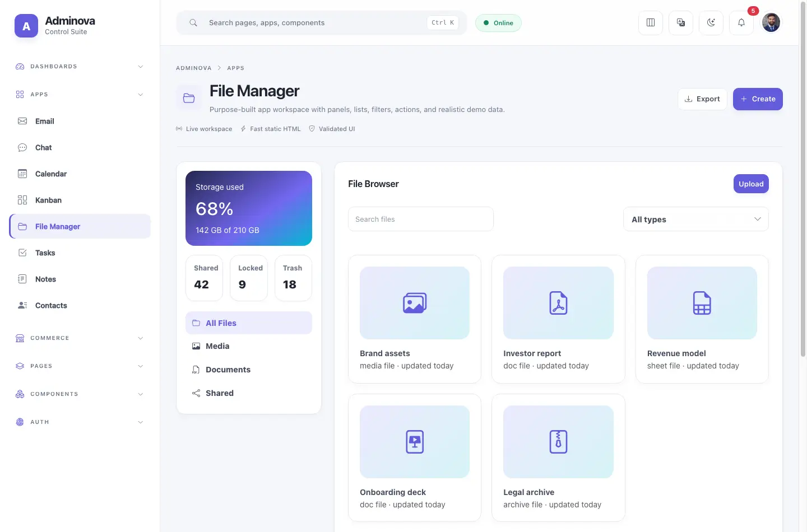Click the Adminova logo badge
The width and height of the screenshot is (807, 532).
click(x=26, y=26)
